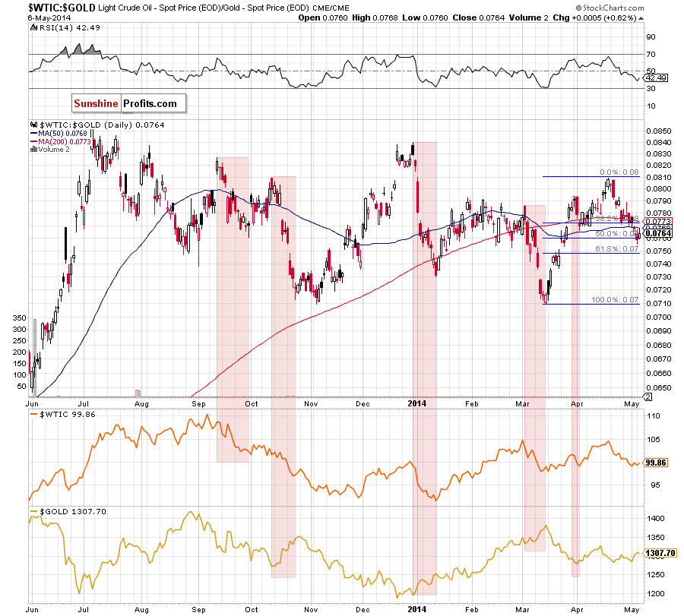
Task: Click the Close 0.0764 value in header
Action: pyautogui.click(x=479, y=18)
